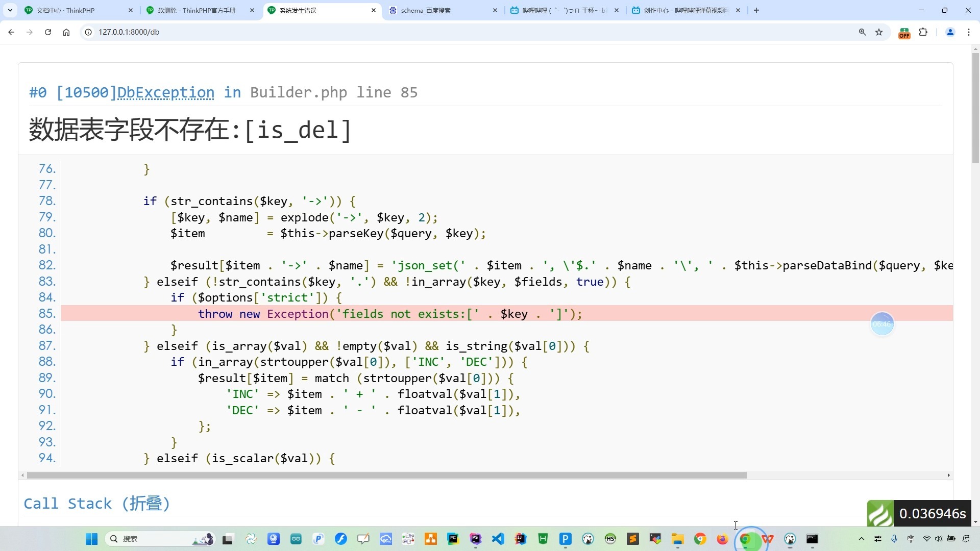The width and height of the screenshot is (980, 551).
Task: Click the Builder.php line 85 text
Action: 334,92
